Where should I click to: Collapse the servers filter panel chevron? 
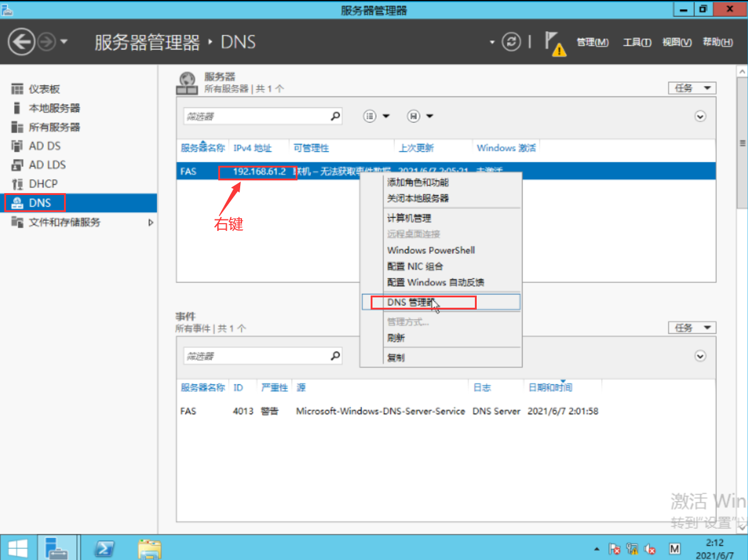700,116
